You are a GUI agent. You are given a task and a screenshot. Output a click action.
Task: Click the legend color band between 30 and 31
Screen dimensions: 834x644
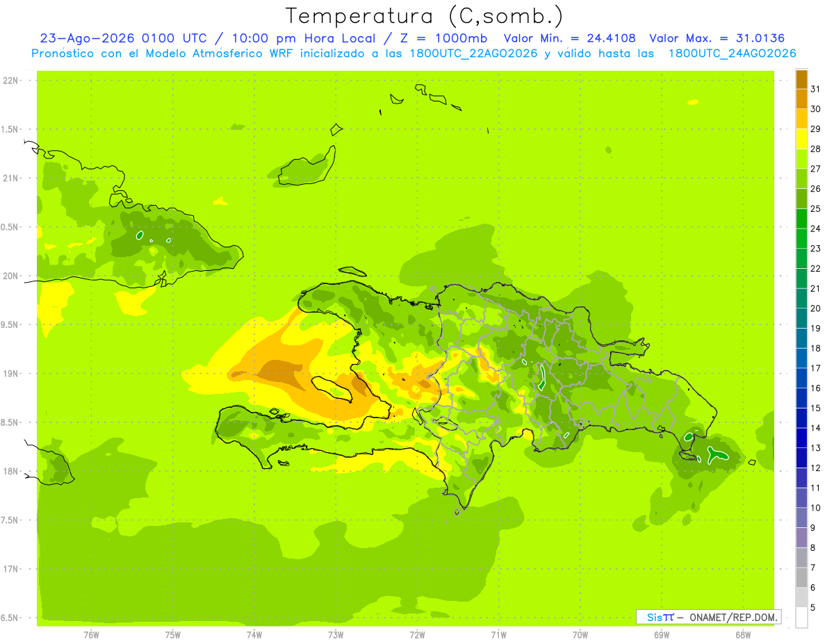[x=801, y=99]
